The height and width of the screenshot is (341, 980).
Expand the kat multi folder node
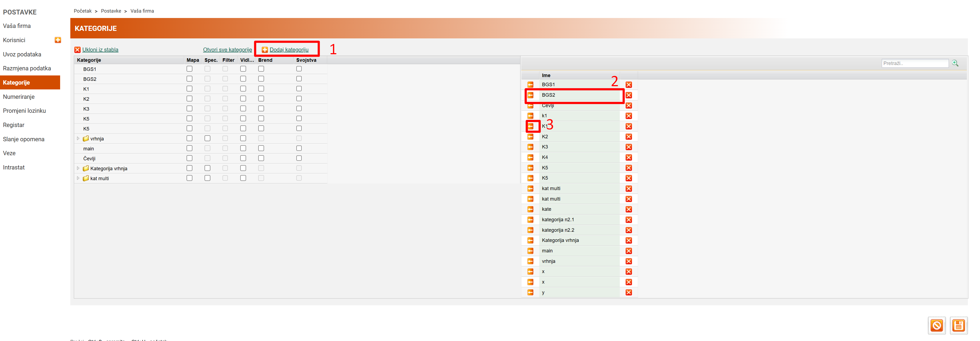click(78, 178)
